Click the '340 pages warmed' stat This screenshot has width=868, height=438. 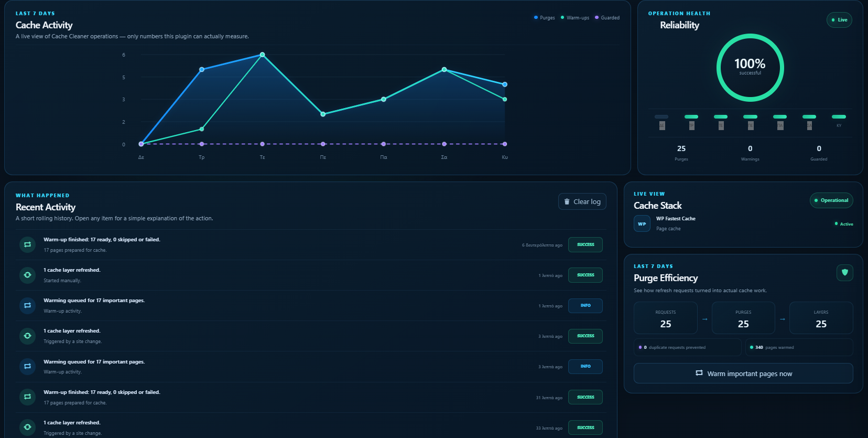tap(799, 347)
